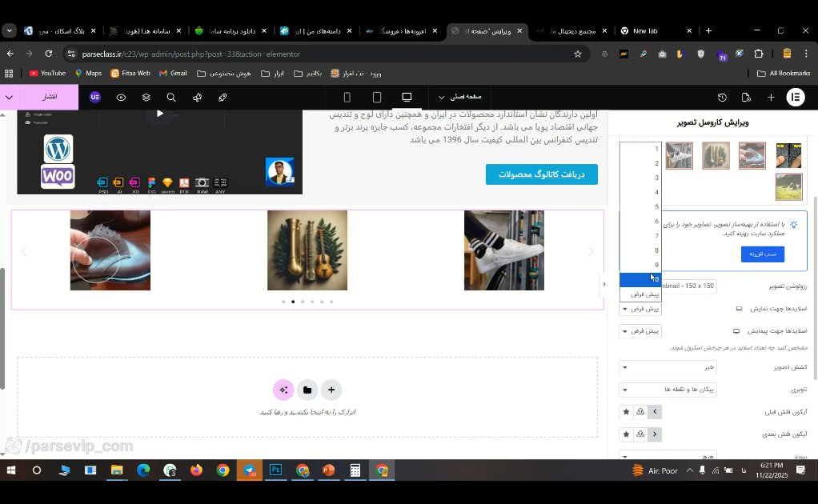Click the carousel previous arrow
The height and width of the screenshot is (504, 818).
point(24,252)
